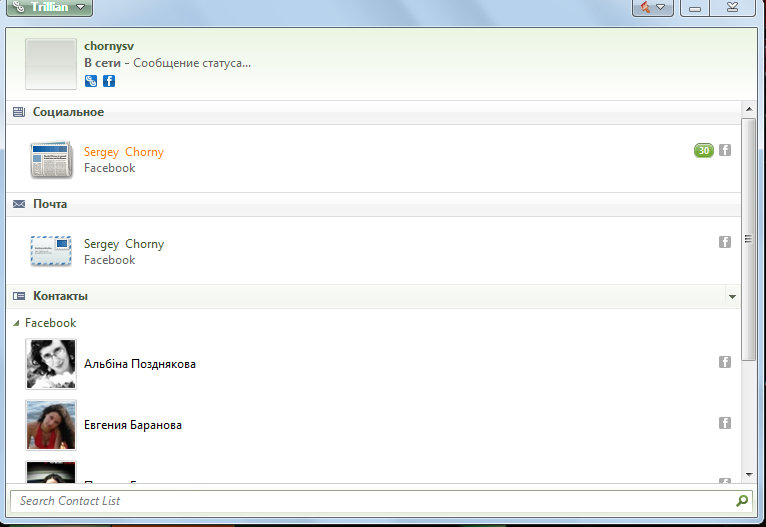This screenshot has height=527, width=766.
Task: Collapse the Контакты section header
Action: tap(373, 296)
